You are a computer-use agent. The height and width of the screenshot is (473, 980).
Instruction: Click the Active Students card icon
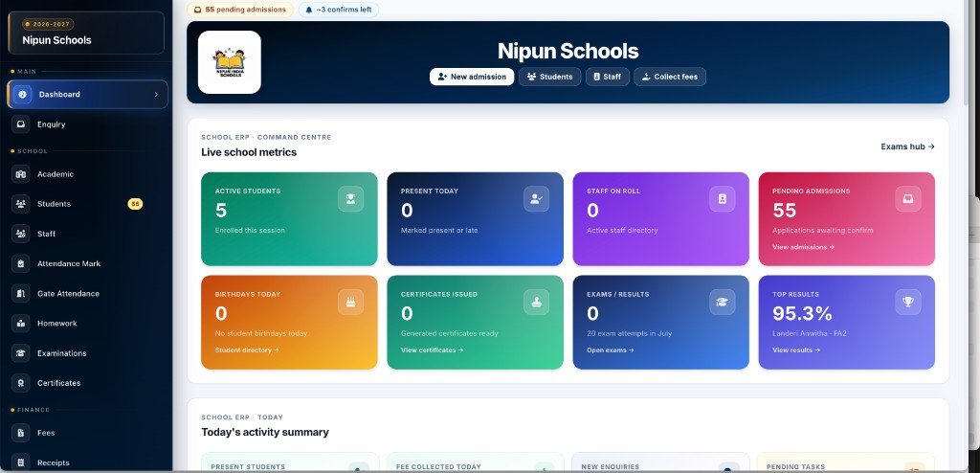point(350,199)
